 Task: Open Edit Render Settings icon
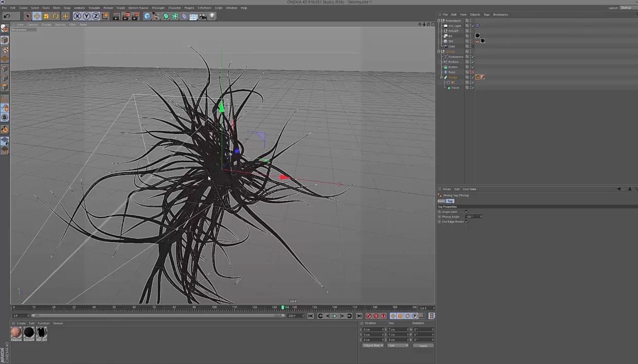tap(136, 16)
